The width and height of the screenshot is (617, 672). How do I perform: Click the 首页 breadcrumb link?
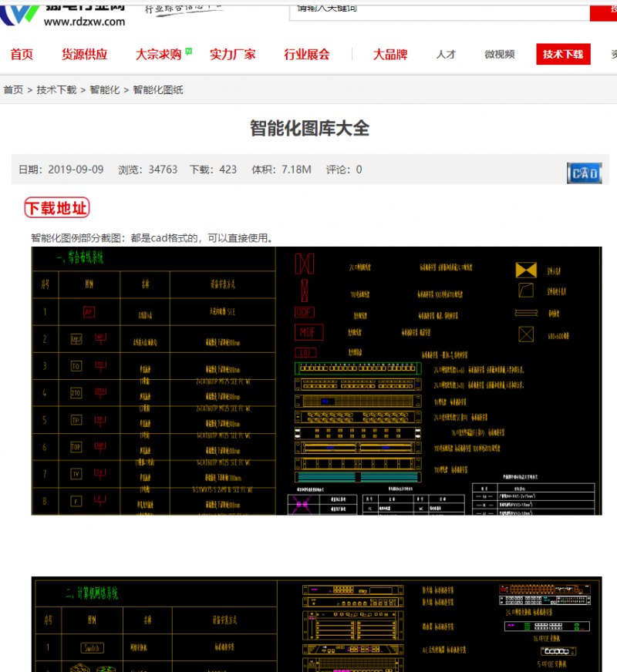tap(13, 90)
